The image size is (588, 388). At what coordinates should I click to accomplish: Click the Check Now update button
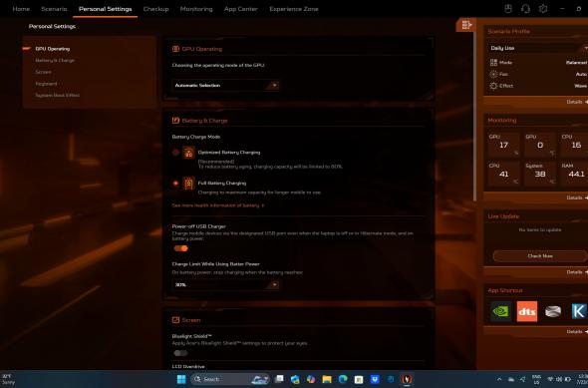click(539, 256)
